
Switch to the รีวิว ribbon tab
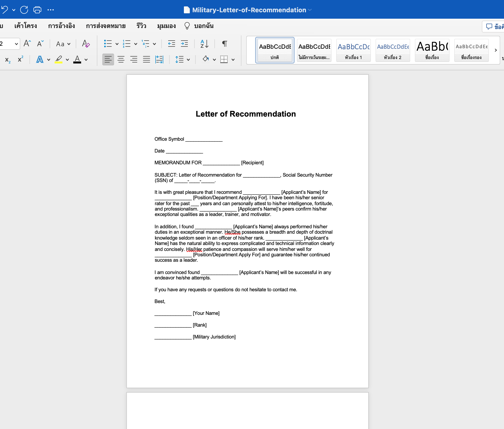[x=141, y=26]
